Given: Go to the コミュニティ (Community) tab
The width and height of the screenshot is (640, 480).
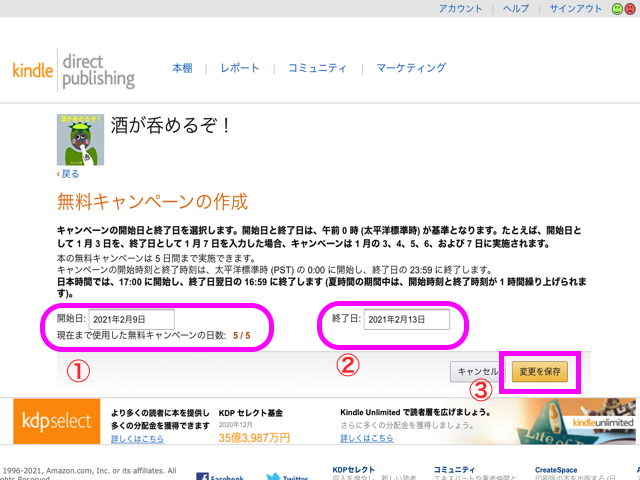Looking at the screenshot, I should pos(317,68).
